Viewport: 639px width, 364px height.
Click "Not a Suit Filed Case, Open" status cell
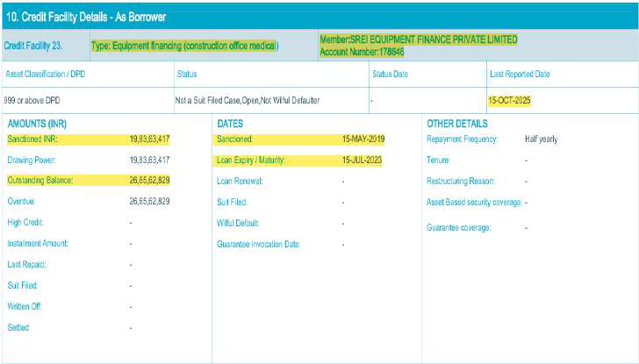coord(248,100)
